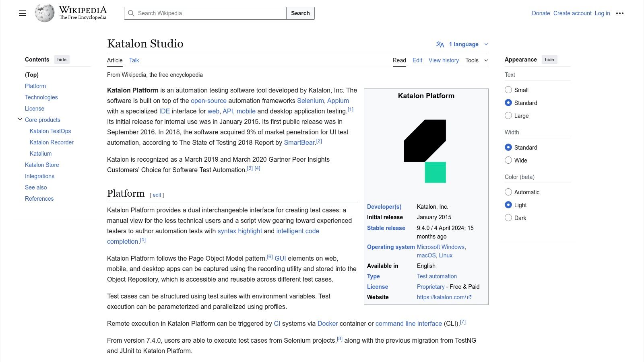Open the Docker link
644x362 pixels.
(x=328, y=323)
